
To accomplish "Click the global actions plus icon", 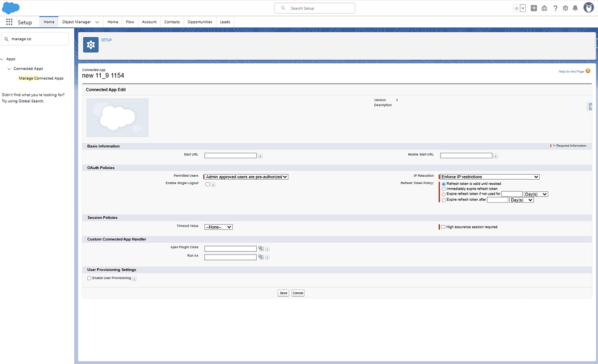I will tap(534, 8).
